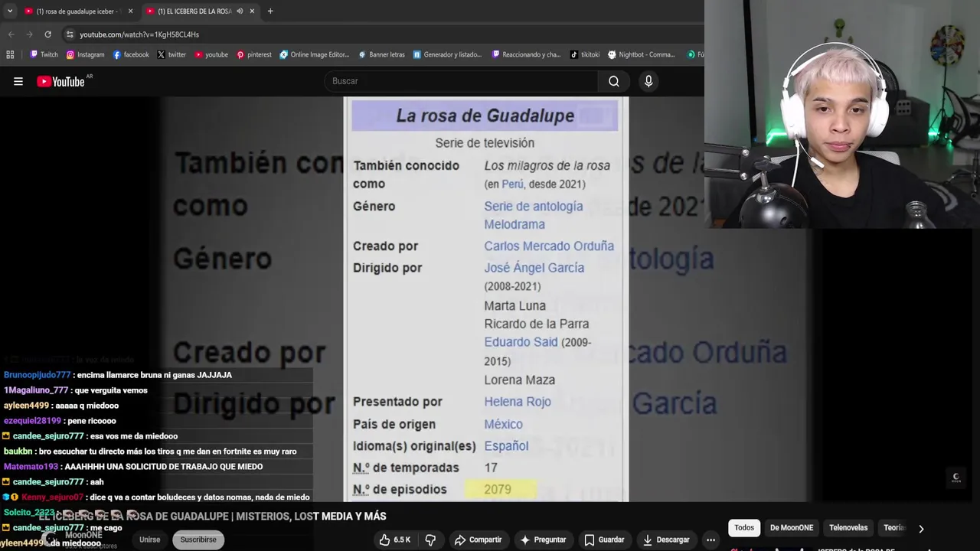Open the twitter bookmark
Screen dimensions: 980x551
[x=171, y=54]
